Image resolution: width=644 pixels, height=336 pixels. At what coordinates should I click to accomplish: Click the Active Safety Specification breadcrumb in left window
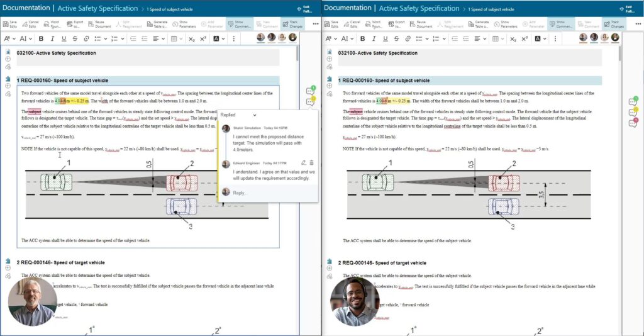click(97, 8)
